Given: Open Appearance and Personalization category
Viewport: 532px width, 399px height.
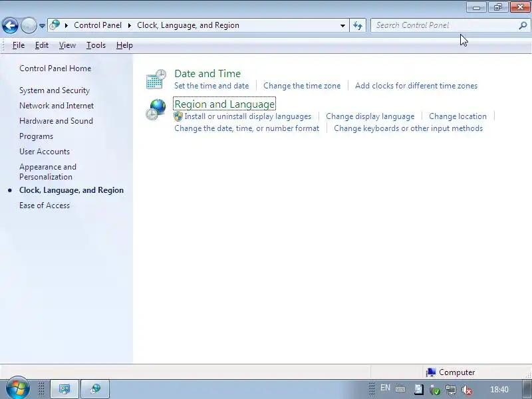Looking at the screenshot, I should tap(48, 172).
